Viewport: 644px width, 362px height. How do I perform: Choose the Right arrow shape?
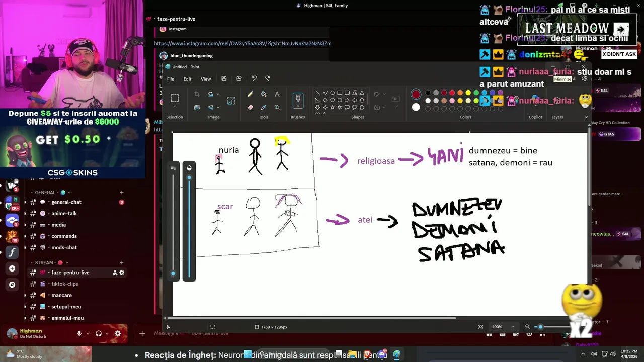click(x=347, y=100)
